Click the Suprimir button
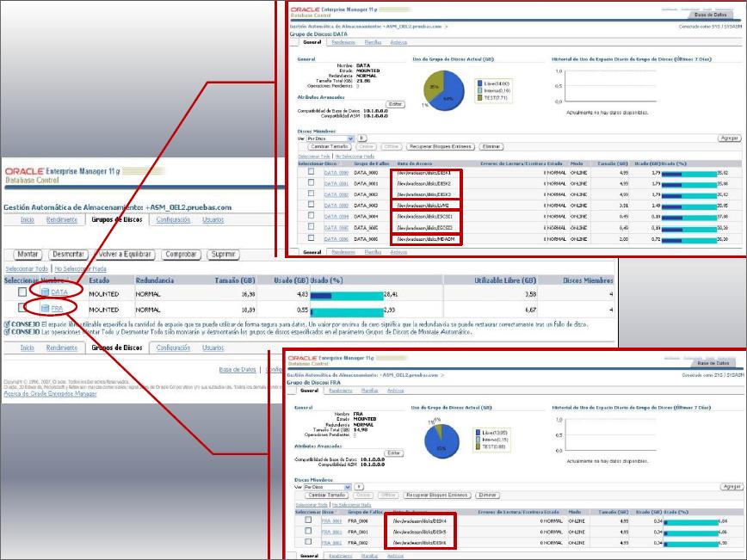 (x=223, y=255)
